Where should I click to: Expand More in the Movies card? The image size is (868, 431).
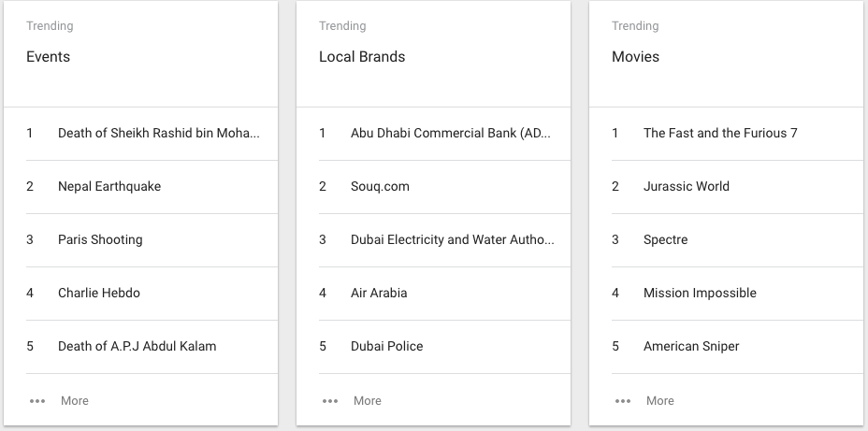click(x=660, y=400)
